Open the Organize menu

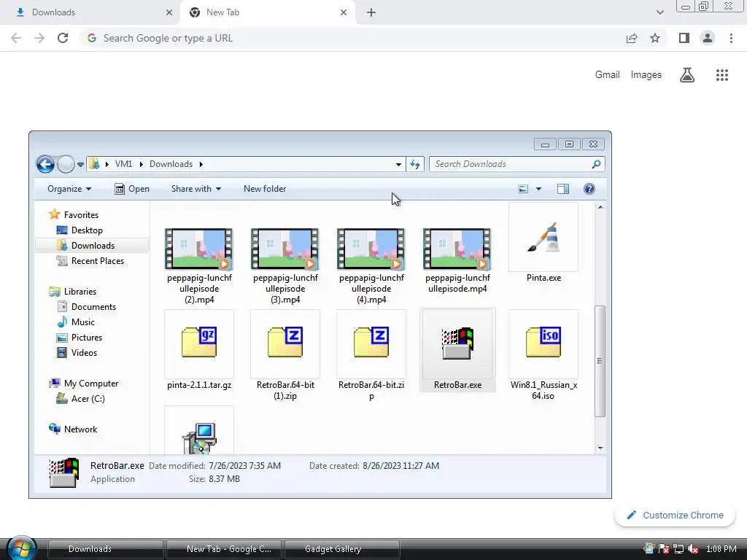[69, 189]
